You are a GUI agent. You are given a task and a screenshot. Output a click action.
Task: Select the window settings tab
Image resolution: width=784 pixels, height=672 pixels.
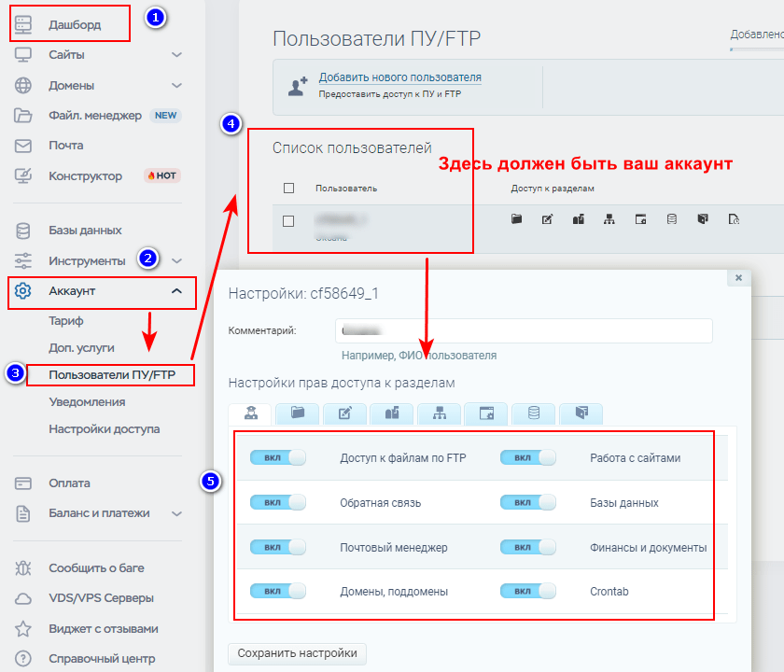pyautogui.click(x=486, y=414)
